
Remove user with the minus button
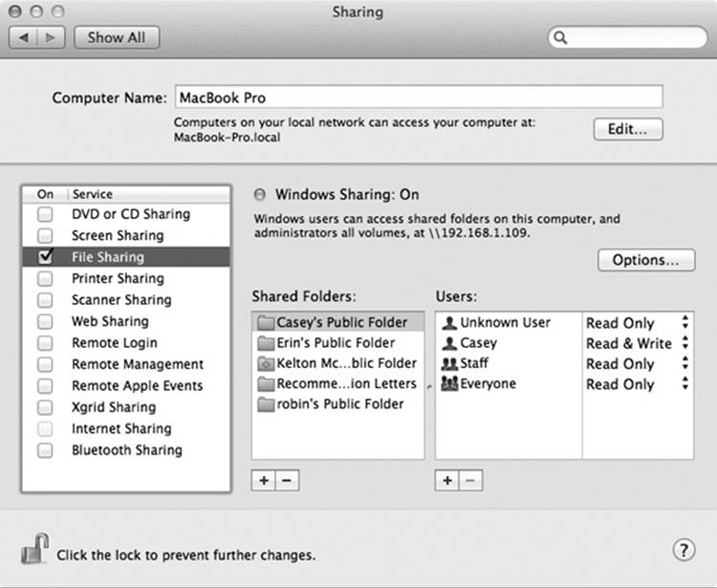[470, 481]
